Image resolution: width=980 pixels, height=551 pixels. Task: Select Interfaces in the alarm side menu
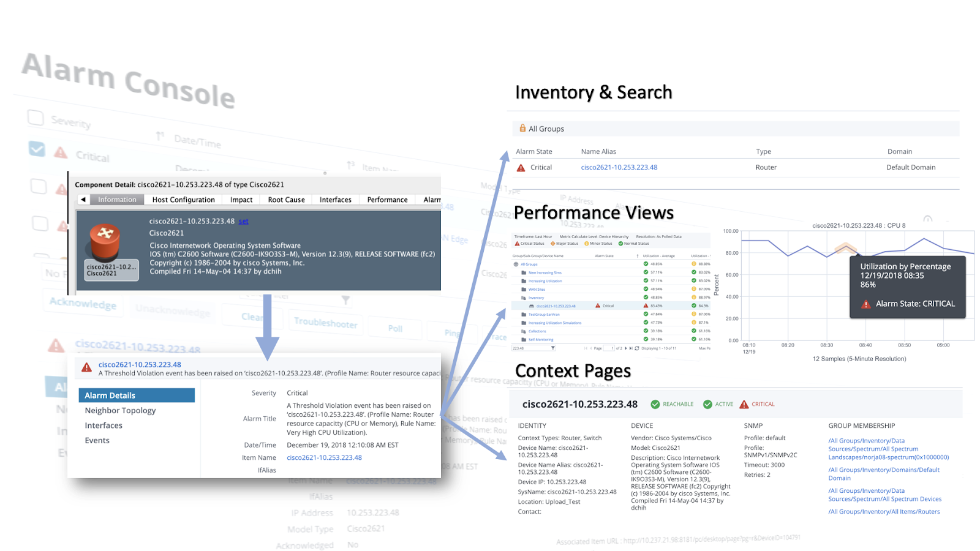click(x=104, y=425)
